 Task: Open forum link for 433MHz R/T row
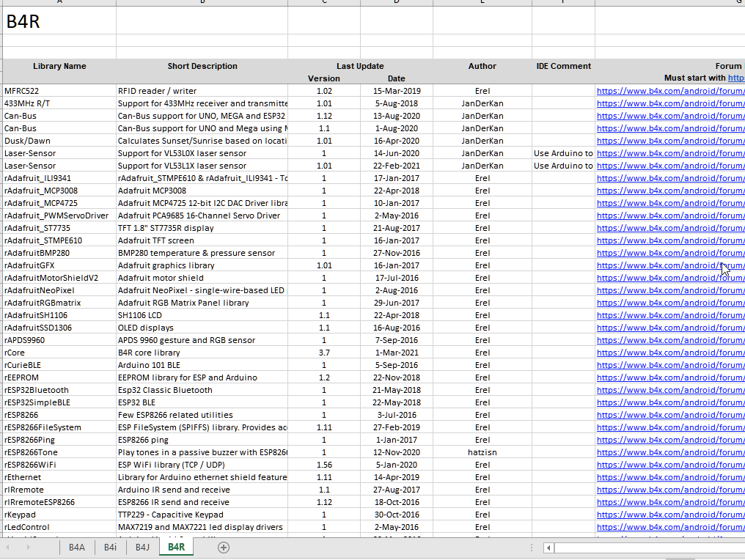[x=670, y=103]
